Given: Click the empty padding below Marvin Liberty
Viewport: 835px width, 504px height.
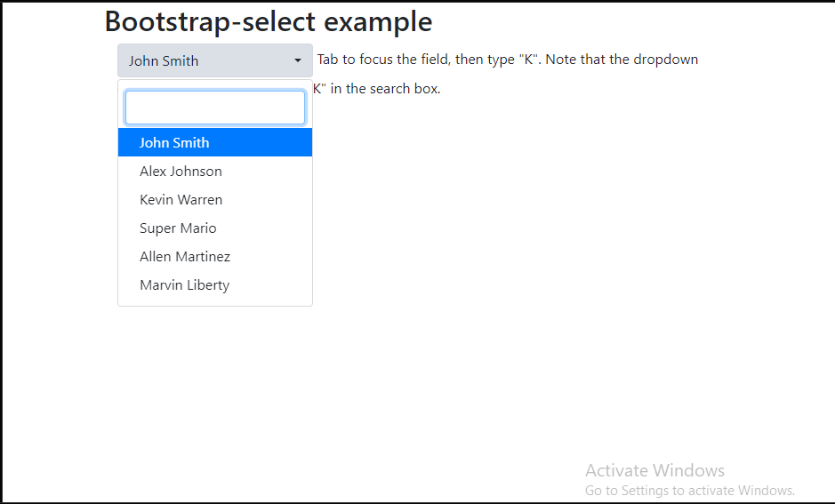Looking at the screenshot, I should click(215, 302).
